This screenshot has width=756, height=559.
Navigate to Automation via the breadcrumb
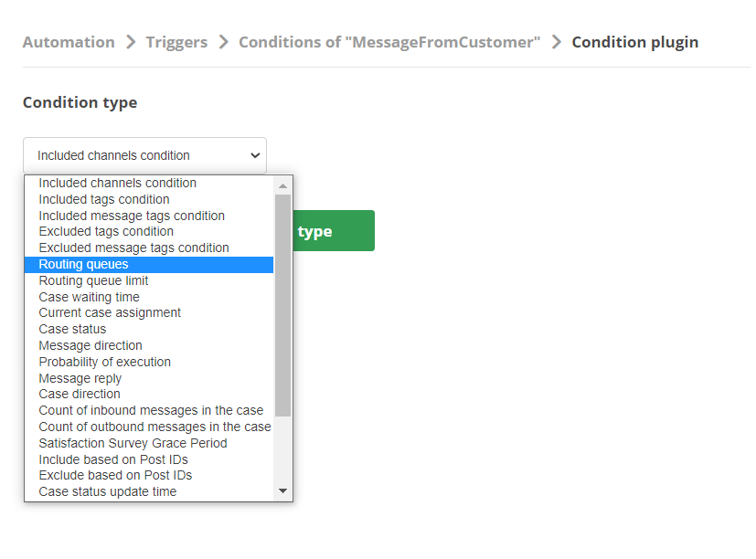click(68, 42)
